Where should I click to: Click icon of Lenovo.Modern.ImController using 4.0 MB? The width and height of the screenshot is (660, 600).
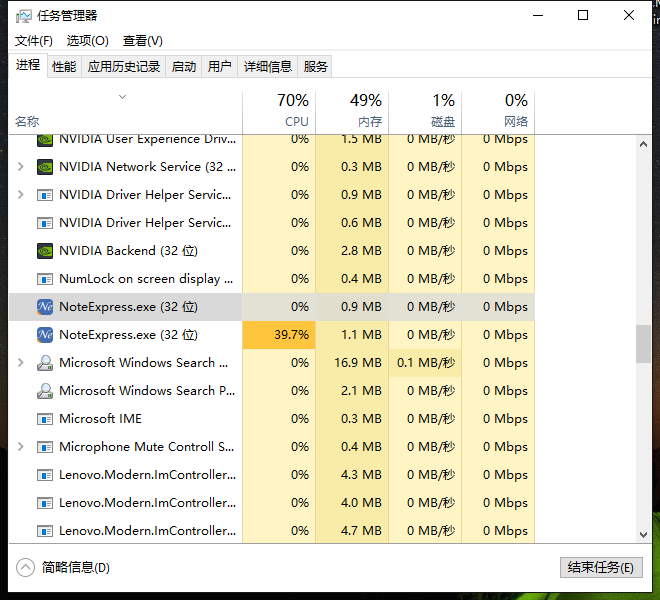(x=45, y=503)
